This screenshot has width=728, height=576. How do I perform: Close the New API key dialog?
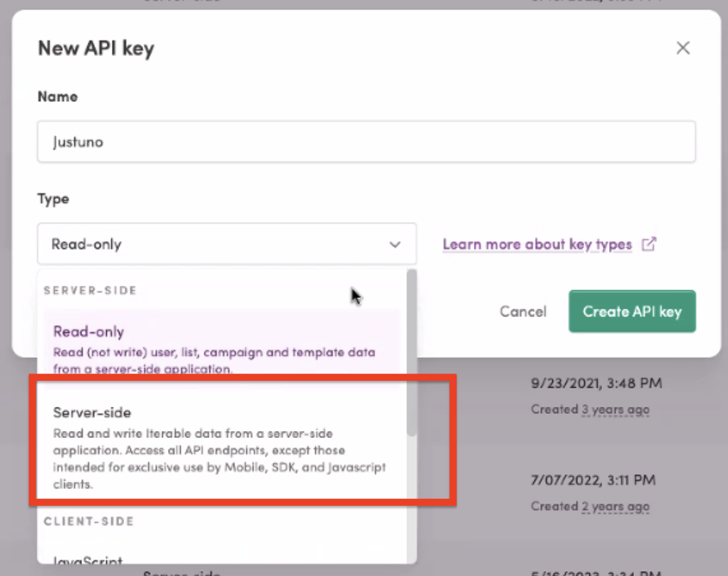pyautogui.click(x=683, y=48)
